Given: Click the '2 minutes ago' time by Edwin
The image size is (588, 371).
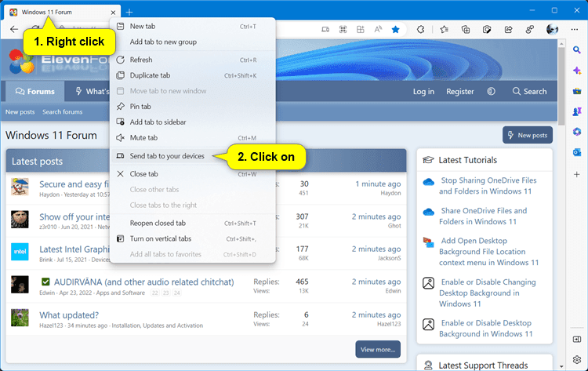Looking at the screenshot, I should [376, 282].
